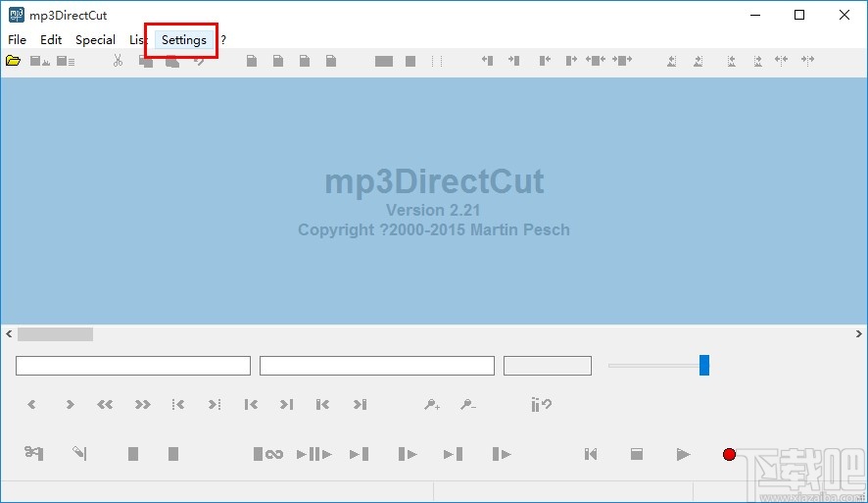Click the block-with-right-arrow-after toolbar icon

pos(571,61)
